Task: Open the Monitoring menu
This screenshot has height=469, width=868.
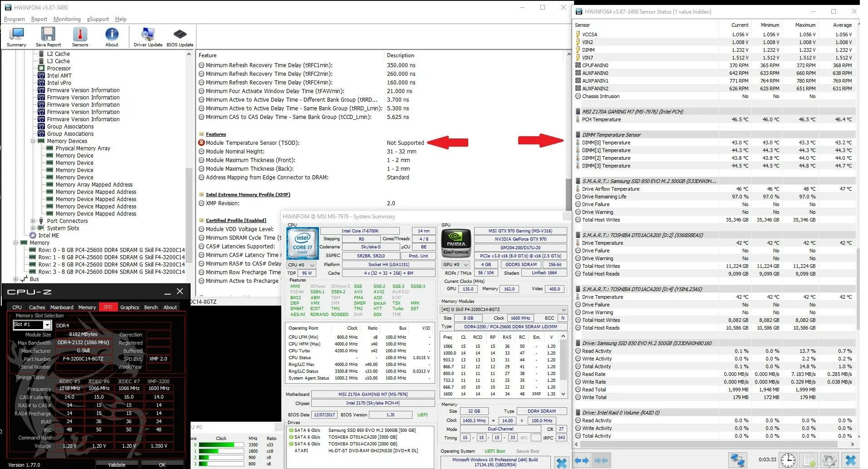Action: 67,19
